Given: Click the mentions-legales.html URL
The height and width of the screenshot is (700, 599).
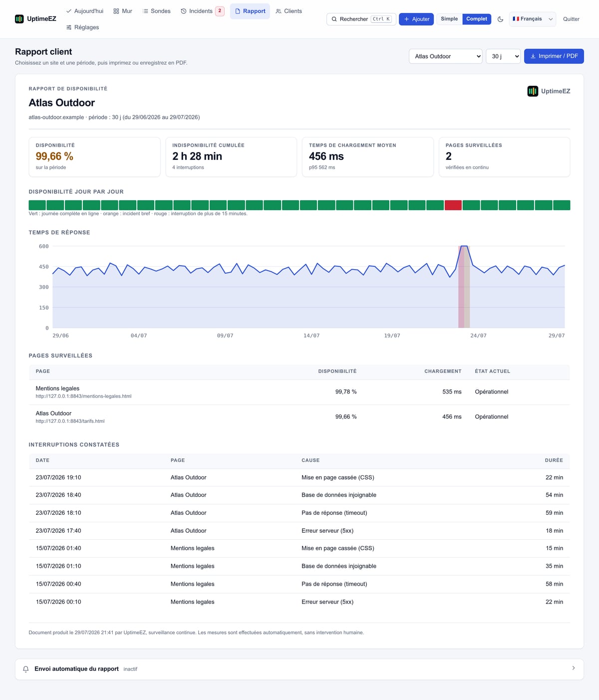Looking at the screenshot, I should (x=83, y=396).
